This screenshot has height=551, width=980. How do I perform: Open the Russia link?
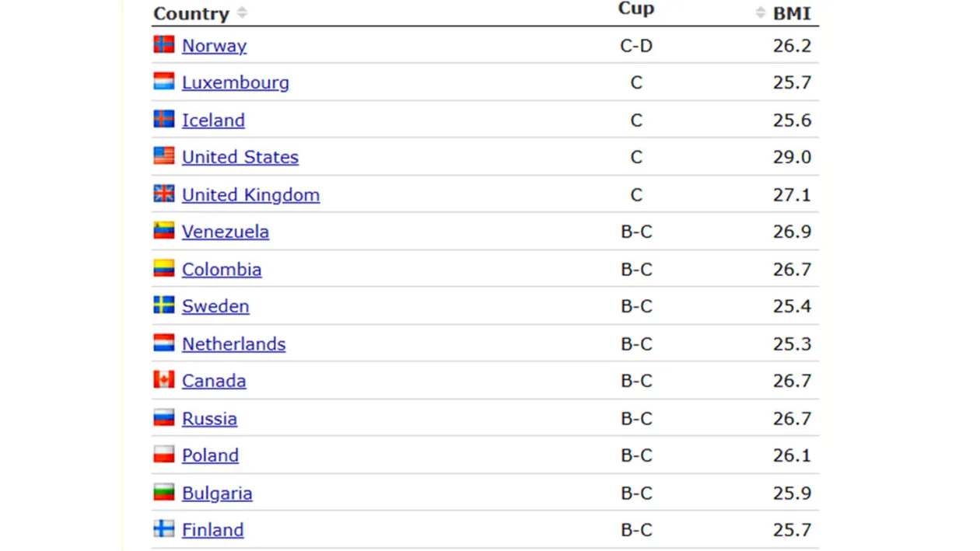click(209, 419)
